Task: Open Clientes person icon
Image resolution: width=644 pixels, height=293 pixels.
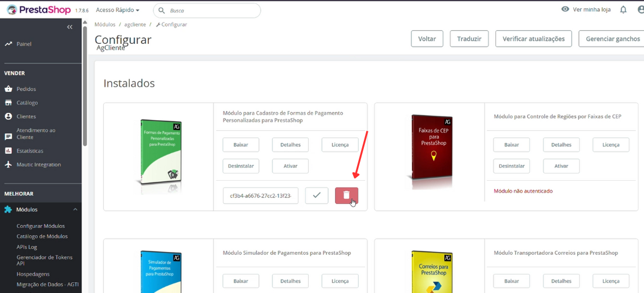Action: (x=8, y=117)
